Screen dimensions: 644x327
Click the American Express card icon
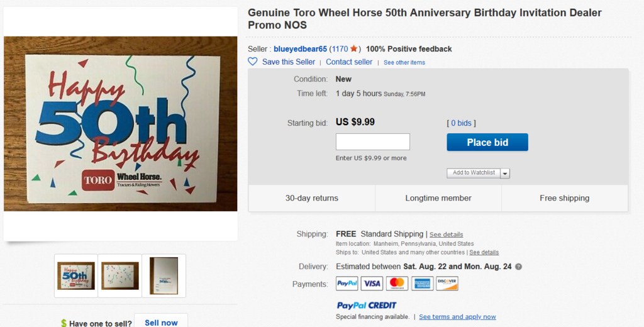422,284
